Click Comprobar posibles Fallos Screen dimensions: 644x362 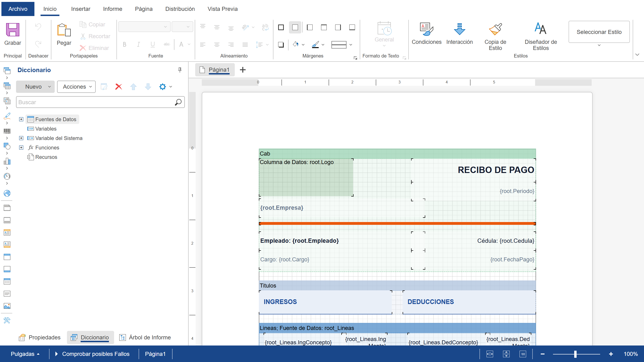click(x=92, y=354)
